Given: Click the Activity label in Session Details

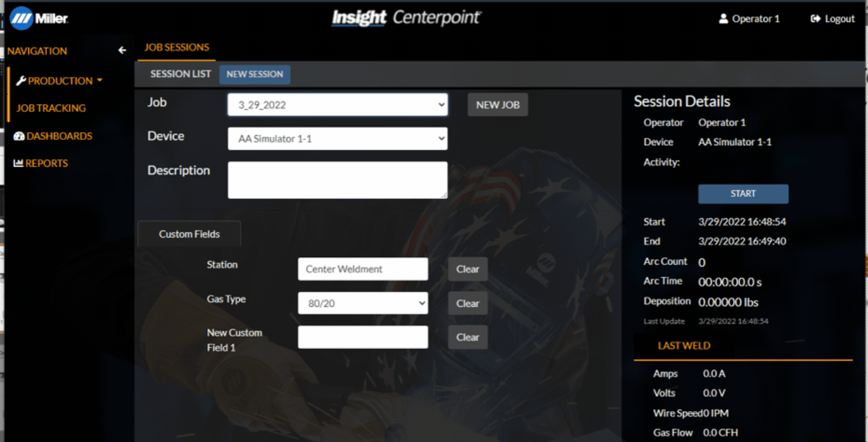Looking at the screenshot, I should click(x=662, y=162).
